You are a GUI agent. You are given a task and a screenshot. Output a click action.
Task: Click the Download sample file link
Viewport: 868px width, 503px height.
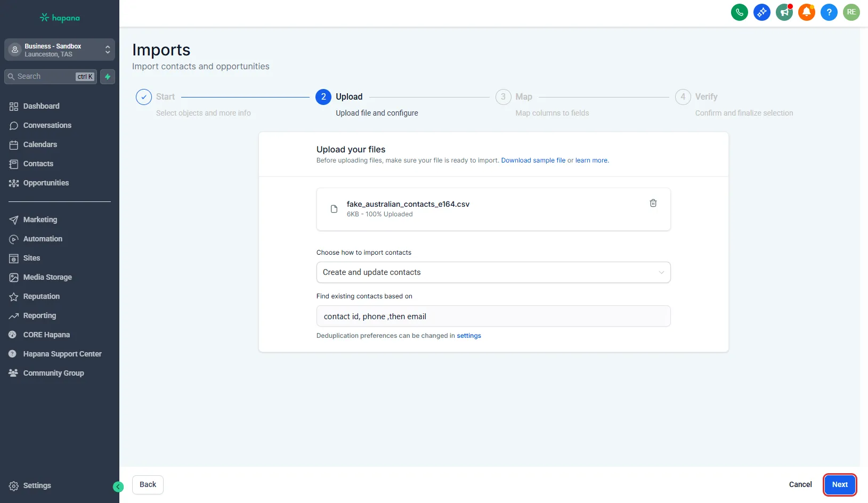pyautogui.click(x=533, y=160)
